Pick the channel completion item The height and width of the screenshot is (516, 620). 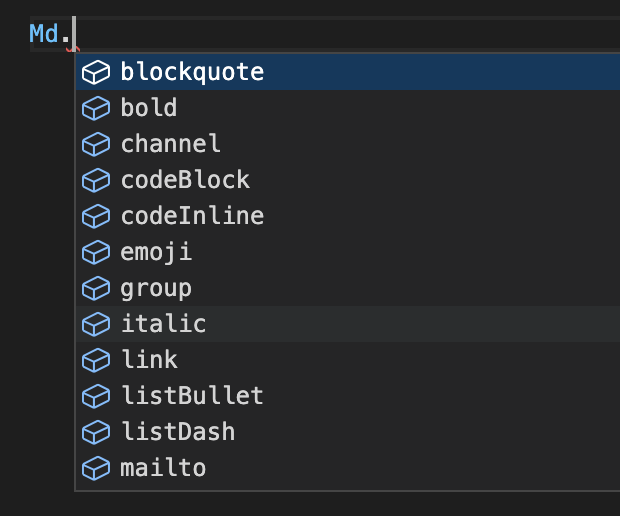[170, 144]
